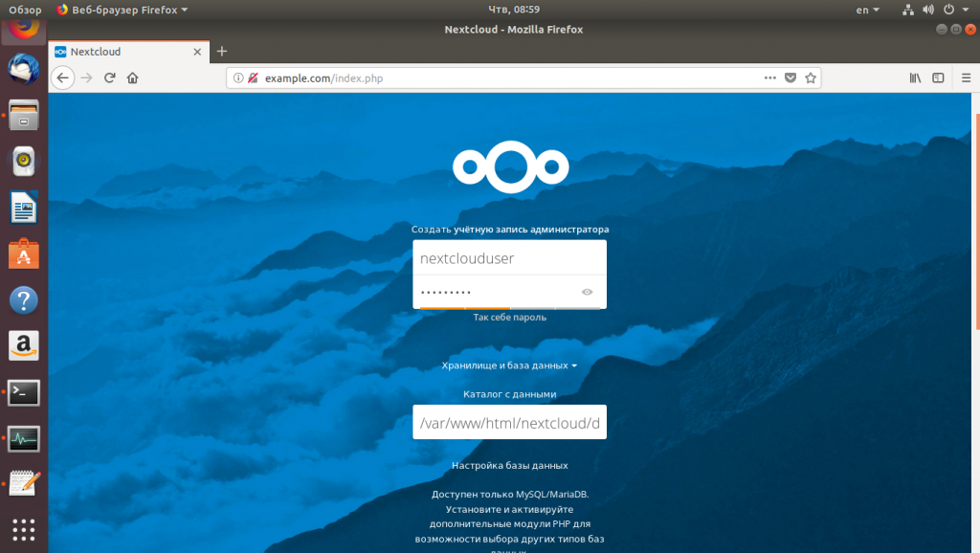The width and height of the screenshot is (980, 553).
Task: Click the 'Настройка базы данных' heading
Action: [x=509, y=466]
